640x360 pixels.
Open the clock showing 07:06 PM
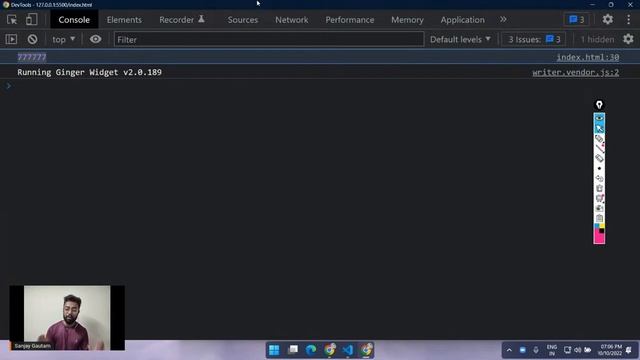pyautogui.click(x=611, y=350)
